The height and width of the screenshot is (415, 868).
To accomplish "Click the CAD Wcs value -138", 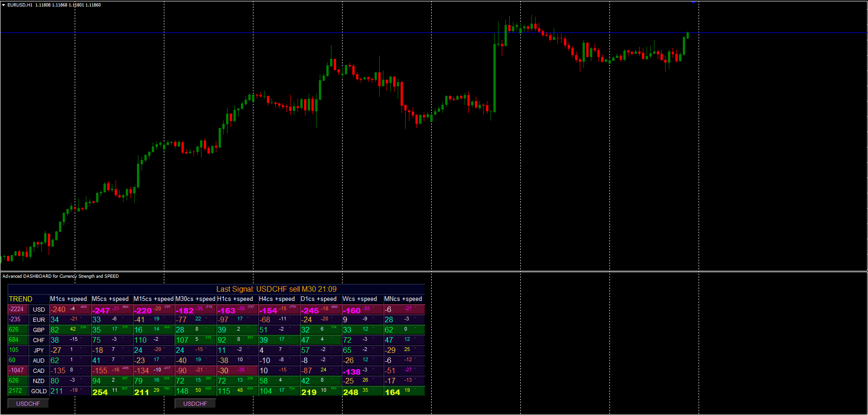I will pyautogui.click(x=352, y=372).
